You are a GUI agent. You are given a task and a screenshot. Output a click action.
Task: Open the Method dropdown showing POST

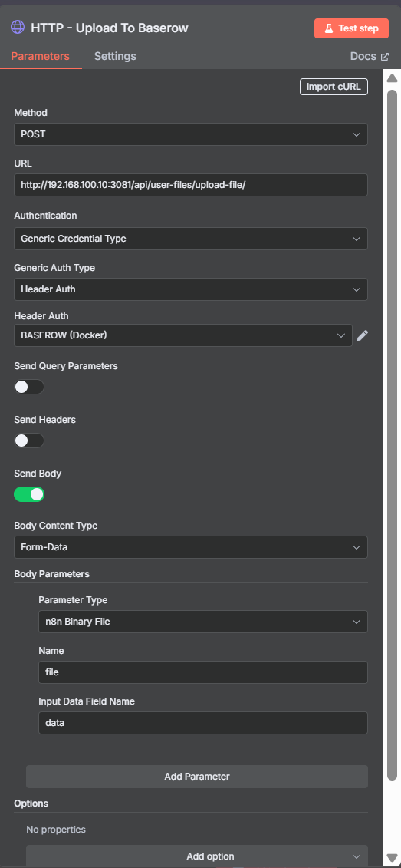tap(191, 134)
